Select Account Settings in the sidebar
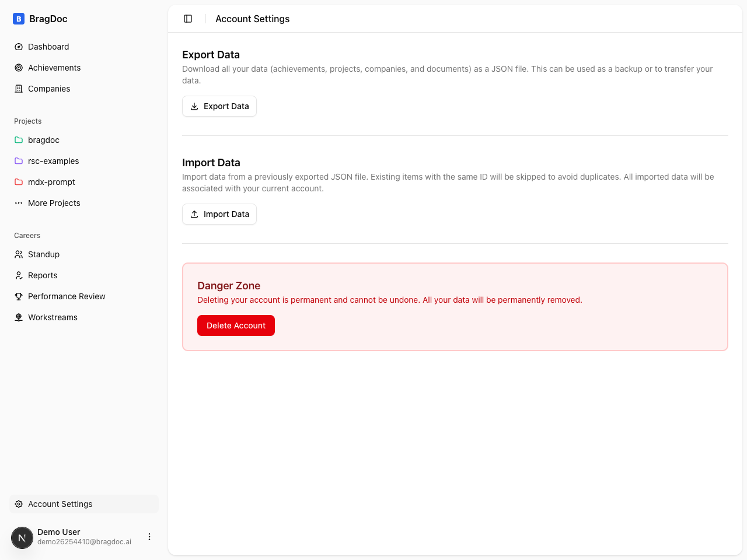 coord(60,504)
